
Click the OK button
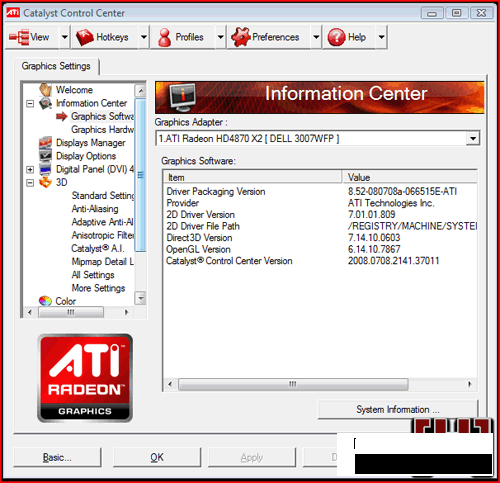pyautogui.click(x=157, y=457)
